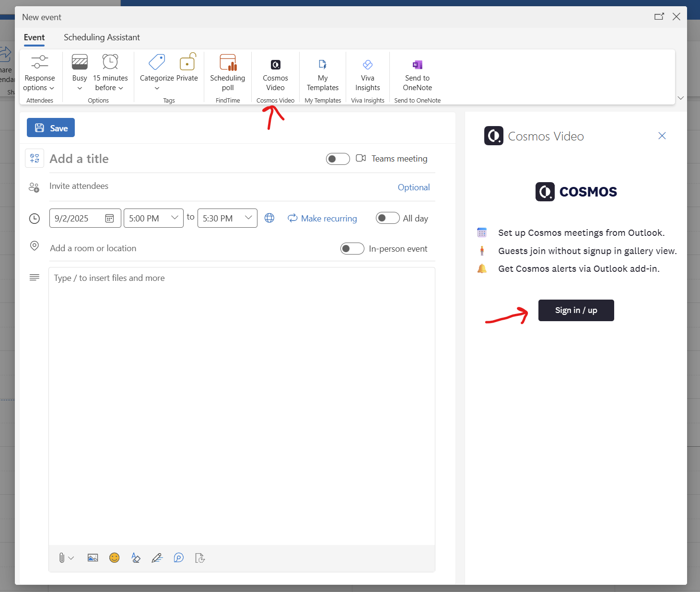The height and width of the screenshot is (592, 700).
Task: Expand the ribbon with the chevron
Action: pyautogui.click(x=680, y=98)
